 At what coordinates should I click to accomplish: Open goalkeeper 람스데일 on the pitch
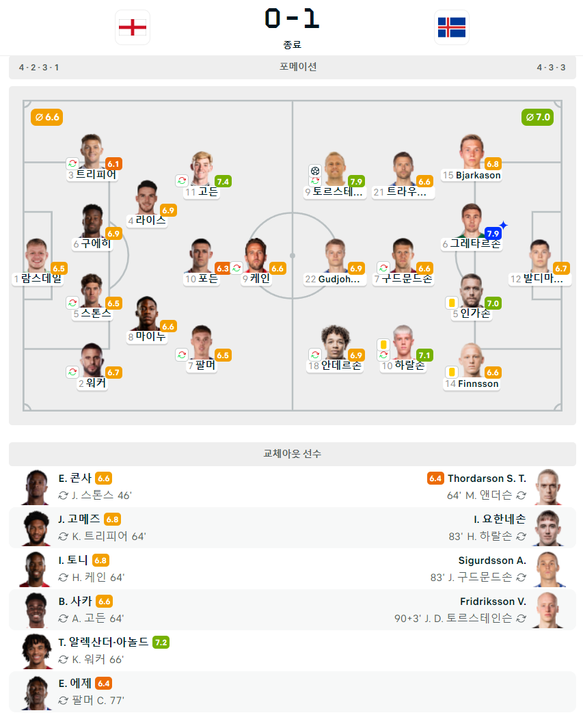pos(38,262)
